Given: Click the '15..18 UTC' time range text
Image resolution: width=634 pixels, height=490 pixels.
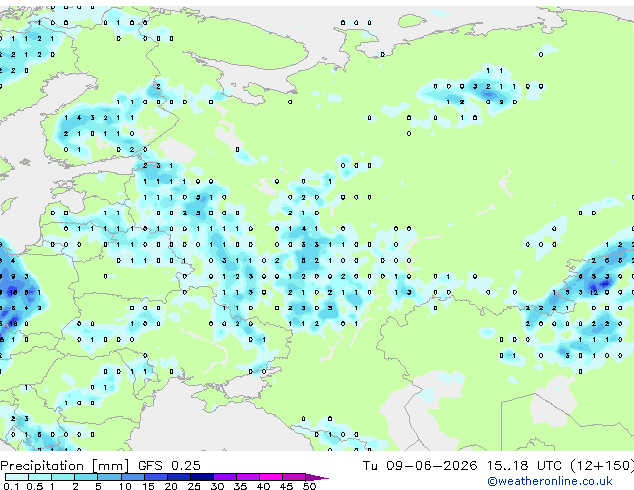Looking at the screenshot, I should point(524,466).
